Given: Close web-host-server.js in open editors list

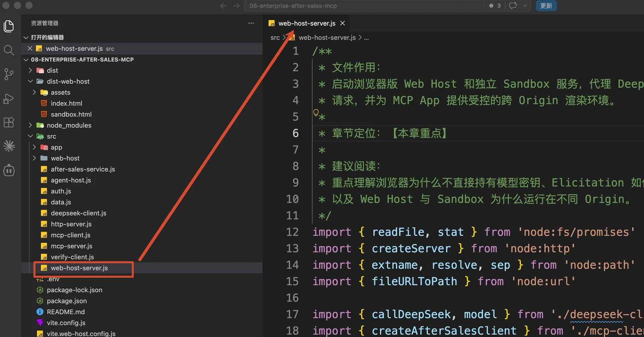Looking at the screenshot, I should pos(30,48).
